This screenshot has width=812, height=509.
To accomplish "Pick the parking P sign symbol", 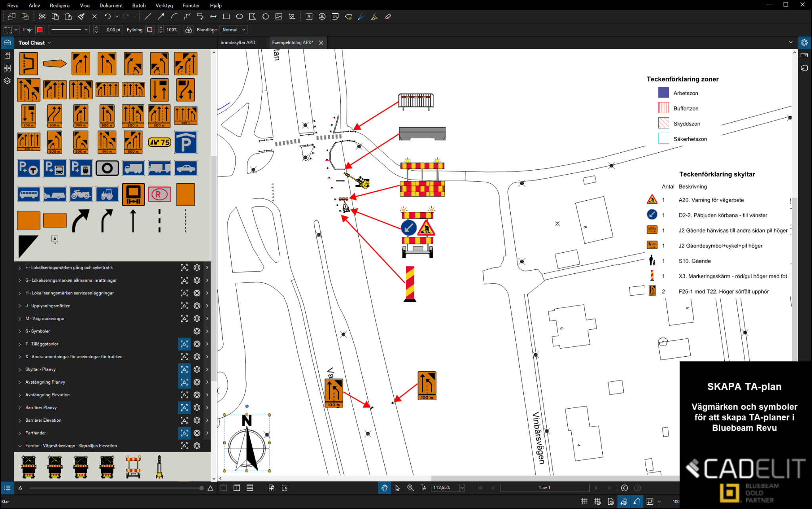I will point(186,142).
